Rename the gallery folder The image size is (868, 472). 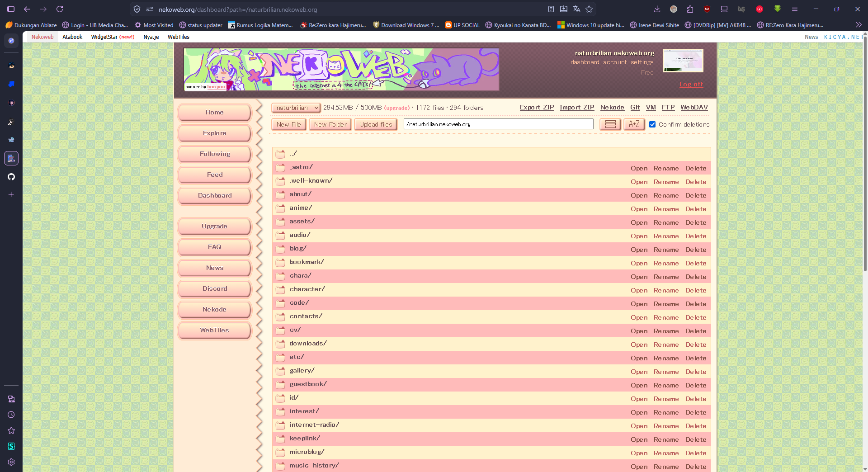(x=666, y=372)
